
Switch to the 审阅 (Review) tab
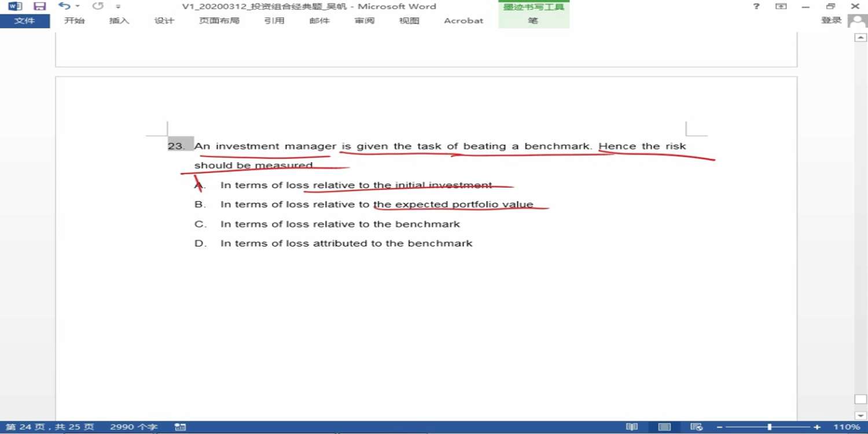pos(365,21)
